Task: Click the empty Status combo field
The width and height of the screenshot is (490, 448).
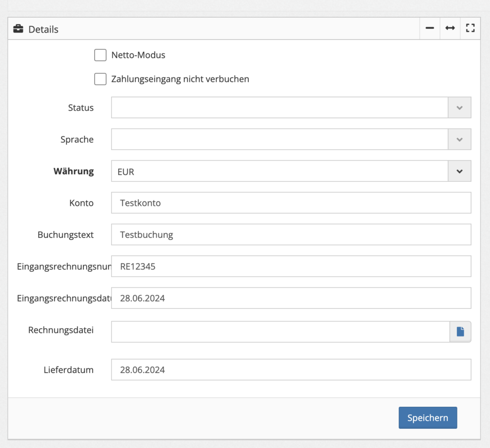Action: (279, 108)
